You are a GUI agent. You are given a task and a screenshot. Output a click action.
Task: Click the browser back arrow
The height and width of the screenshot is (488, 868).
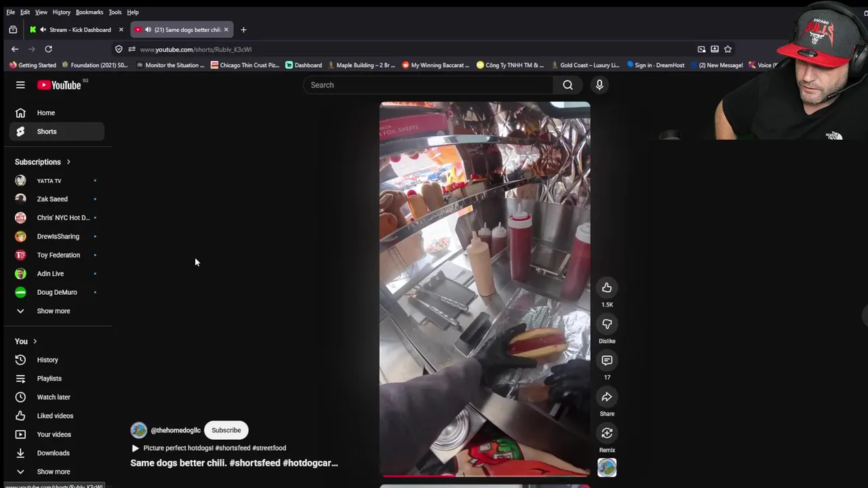(15, 49)
